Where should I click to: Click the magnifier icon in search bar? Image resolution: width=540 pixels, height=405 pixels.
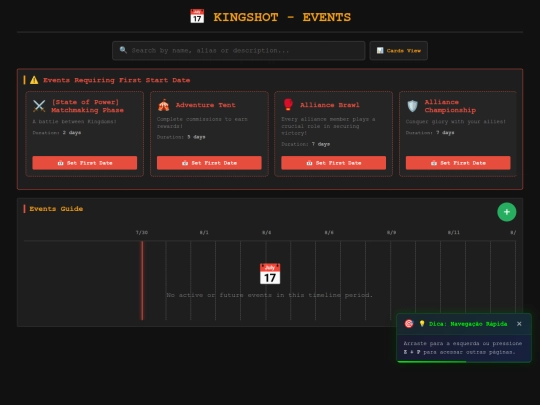pos(123,50)
